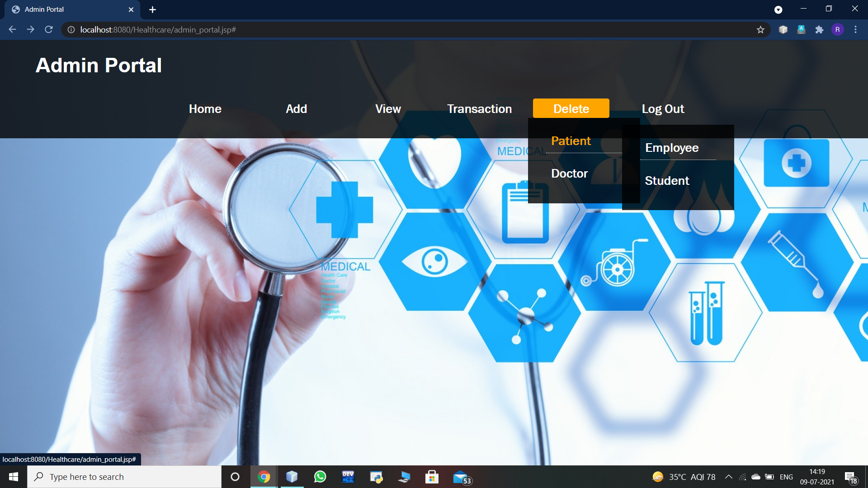This screenshot has height=488, width=868.
Task: Open the computer taskbar app
Action: 404,477
